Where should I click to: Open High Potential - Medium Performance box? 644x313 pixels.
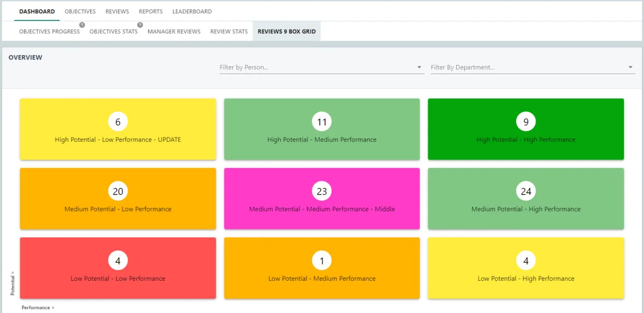pyautogui.click(x=322, y=129)
